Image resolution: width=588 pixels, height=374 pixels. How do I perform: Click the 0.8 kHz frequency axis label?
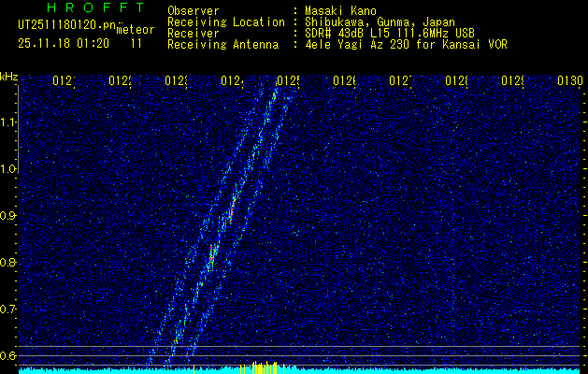coord(8,262)
